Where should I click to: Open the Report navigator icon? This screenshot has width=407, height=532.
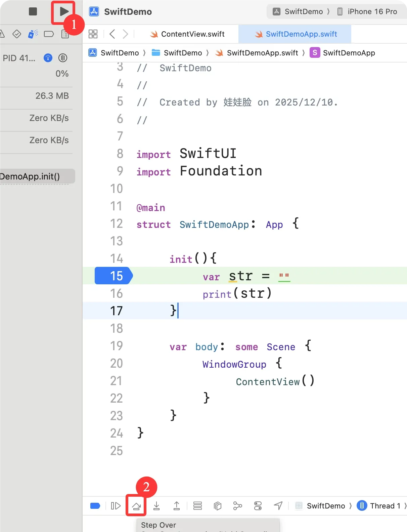[65, 34]
